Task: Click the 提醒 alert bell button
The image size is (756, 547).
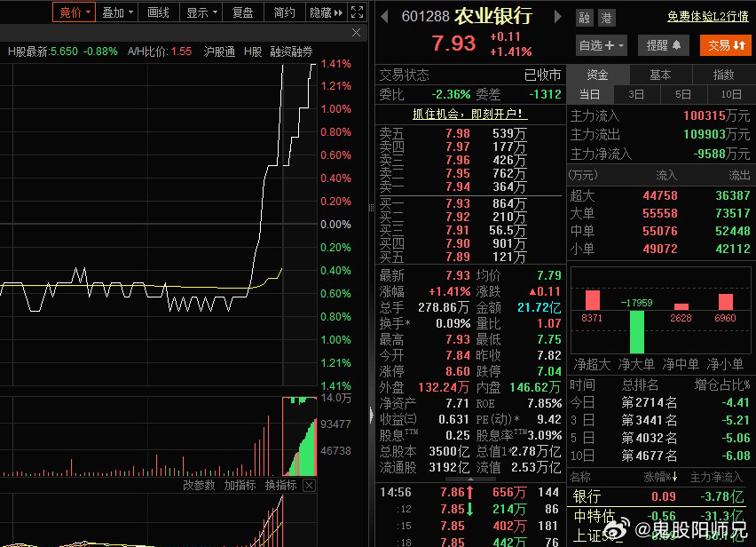Action: (x=664, y=45)
